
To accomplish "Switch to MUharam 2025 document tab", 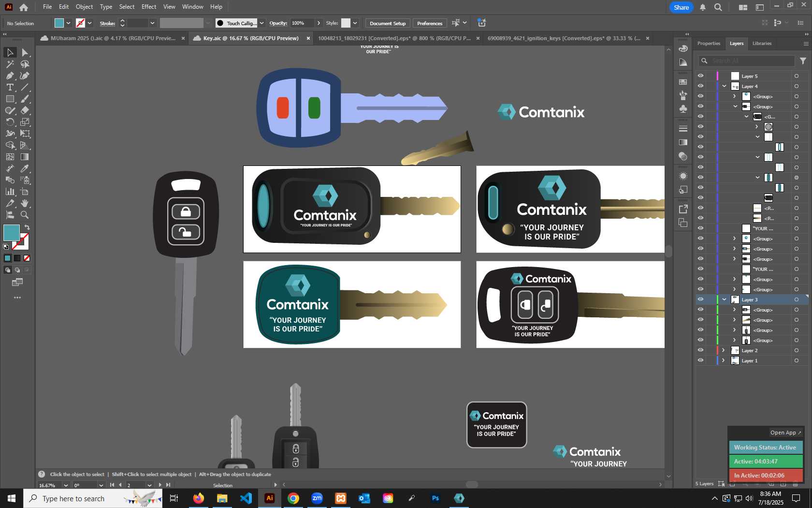I will [x=113, y=38].
